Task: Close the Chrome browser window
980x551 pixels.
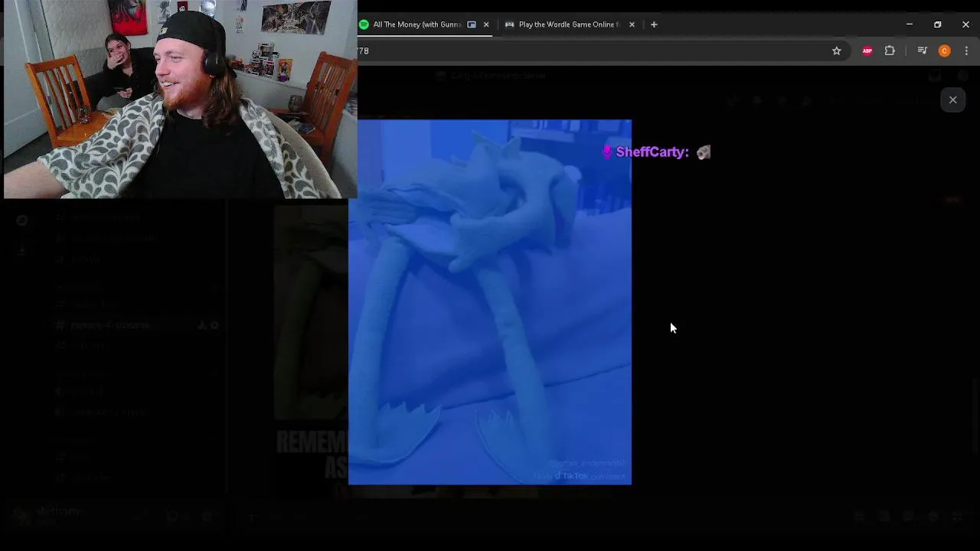Action: click(965, 24)
